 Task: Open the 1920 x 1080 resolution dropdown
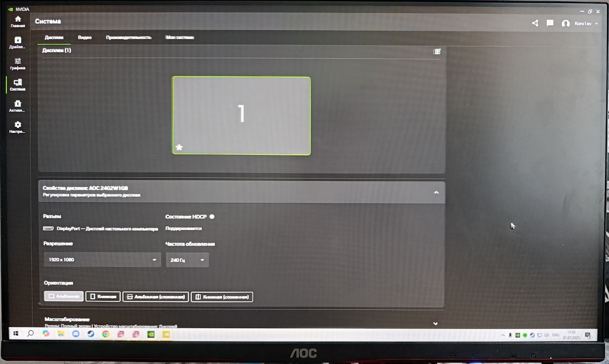click(102, 260)
